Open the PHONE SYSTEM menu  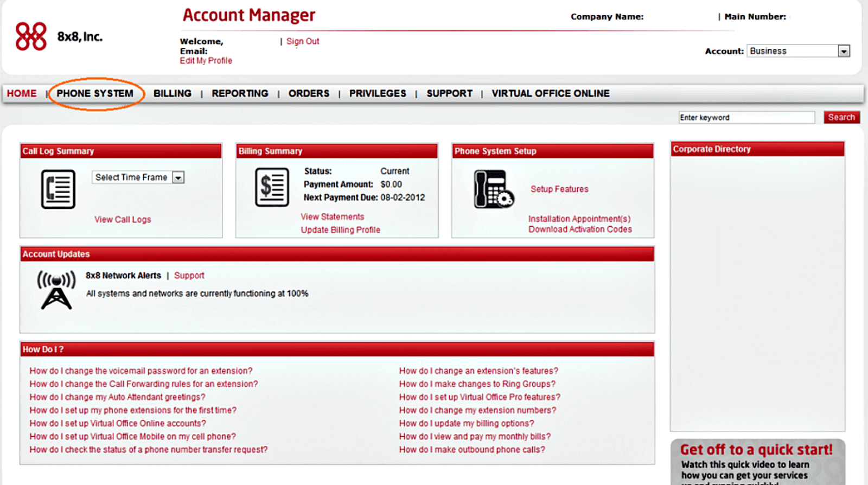coord(95,93)
